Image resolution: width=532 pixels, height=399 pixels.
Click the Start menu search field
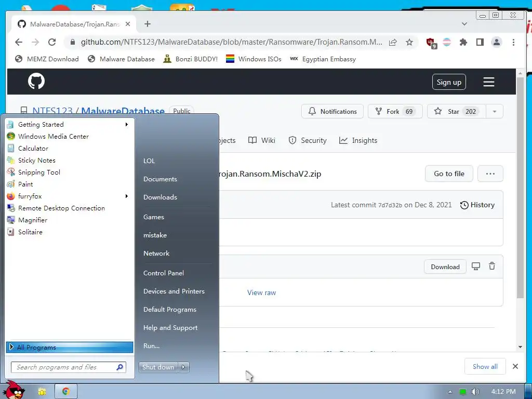69,367
